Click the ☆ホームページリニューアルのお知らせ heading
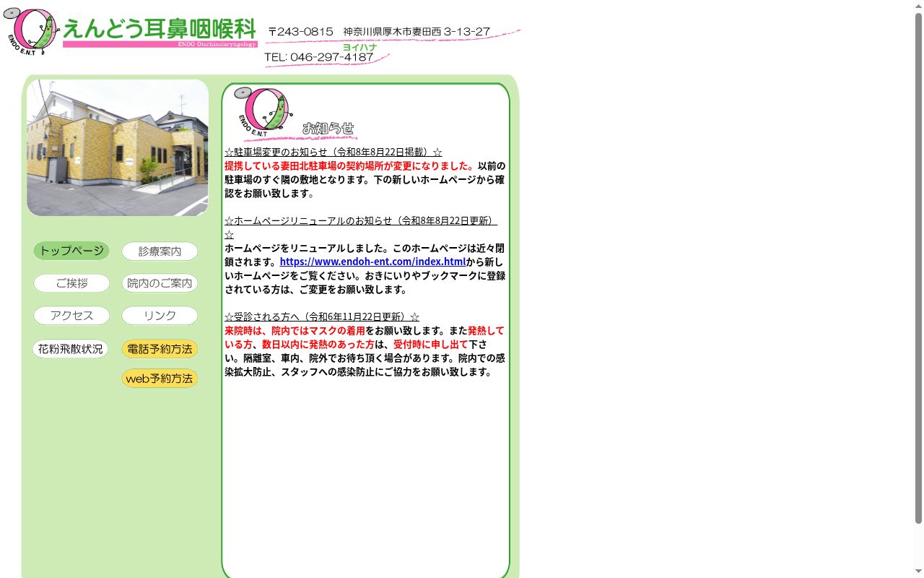Image resolution: width=924 pixels, height=578 pixels. [x=361, y=228]
